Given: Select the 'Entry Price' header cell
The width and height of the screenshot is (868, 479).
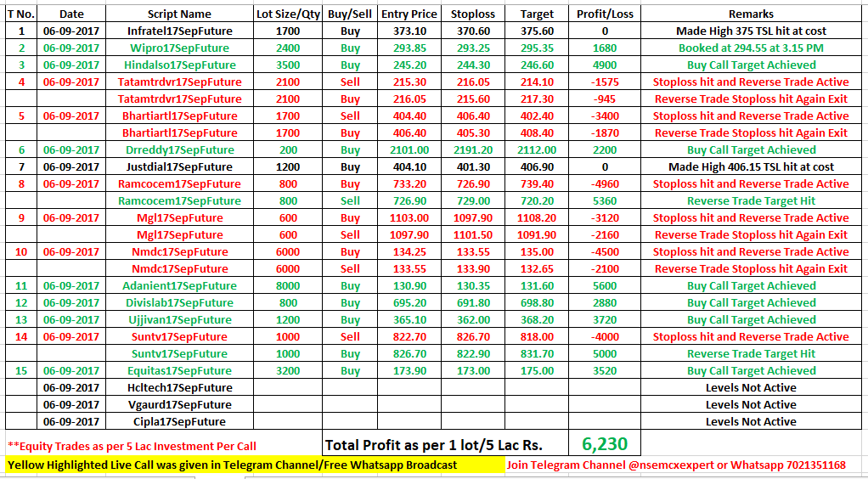Looking at the screenshot, I should point(409,14).
